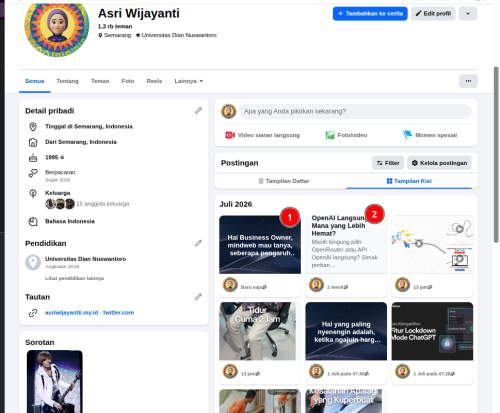Open three-dot menu beside profile tabs
The image size is (500, 413).
click(468, 81)
